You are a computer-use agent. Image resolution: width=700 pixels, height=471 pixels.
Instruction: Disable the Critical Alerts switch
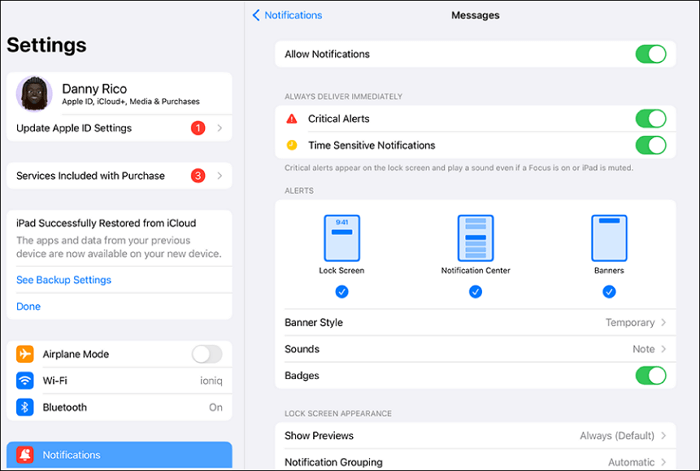[x=651, y=119]
